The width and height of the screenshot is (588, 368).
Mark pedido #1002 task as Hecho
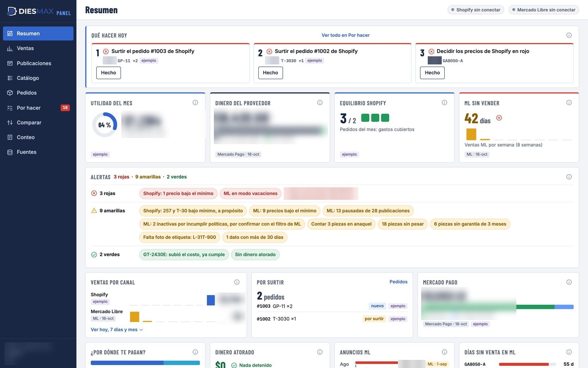pos(270,73)
